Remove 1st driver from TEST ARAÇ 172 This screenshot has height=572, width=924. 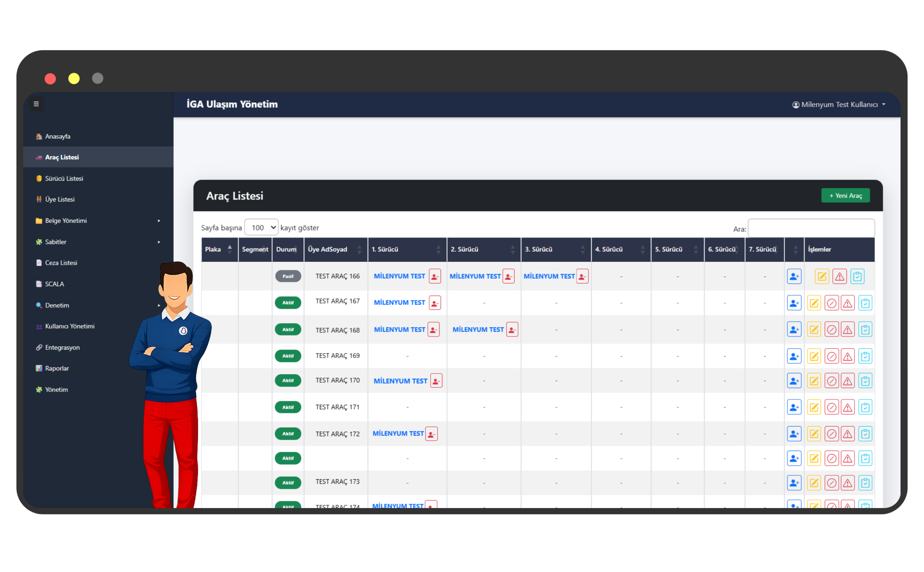tap(431, 434)
